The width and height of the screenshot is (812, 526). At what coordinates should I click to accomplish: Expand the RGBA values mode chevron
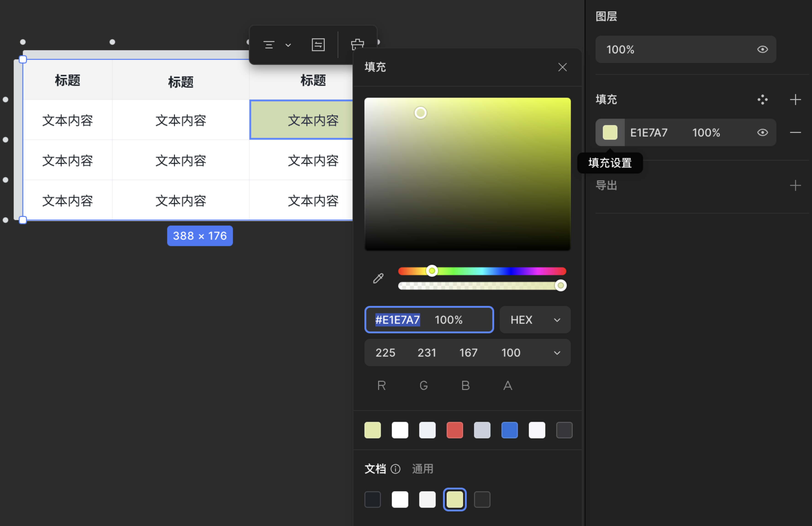coord(557,353)
